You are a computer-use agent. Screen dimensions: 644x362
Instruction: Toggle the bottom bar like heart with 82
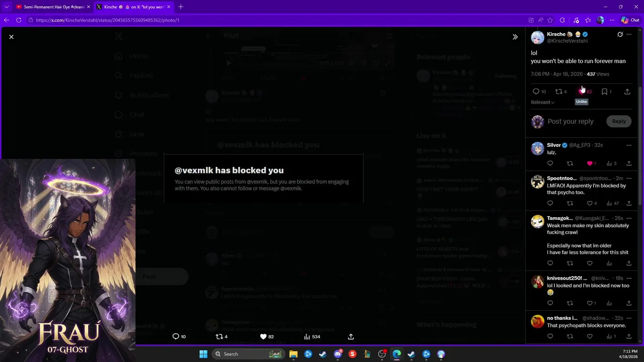(267, 336)
